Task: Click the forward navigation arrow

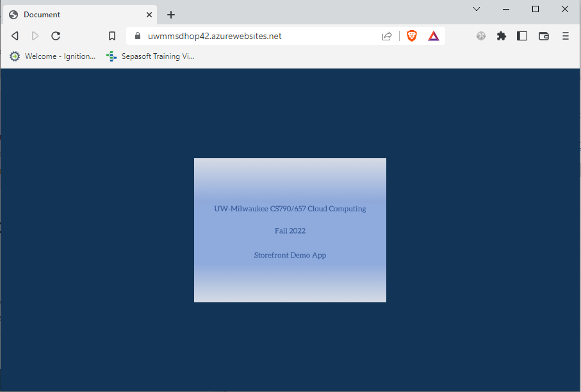Action: 35,36
